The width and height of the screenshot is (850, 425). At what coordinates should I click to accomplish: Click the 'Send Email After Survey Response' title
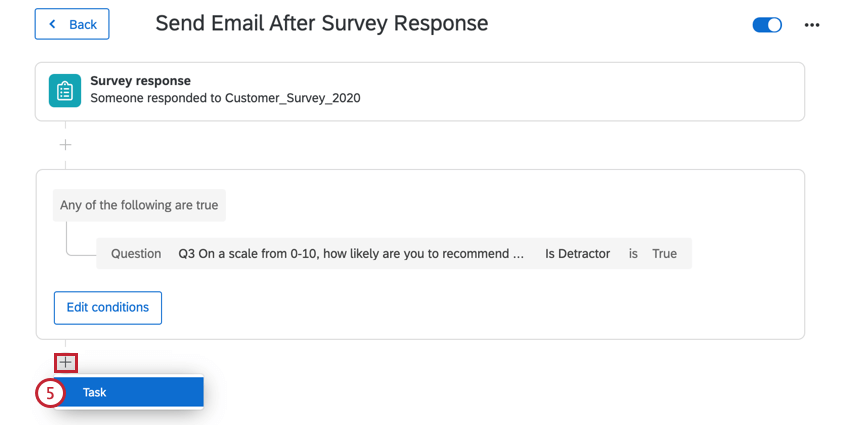tap(322, 23)
